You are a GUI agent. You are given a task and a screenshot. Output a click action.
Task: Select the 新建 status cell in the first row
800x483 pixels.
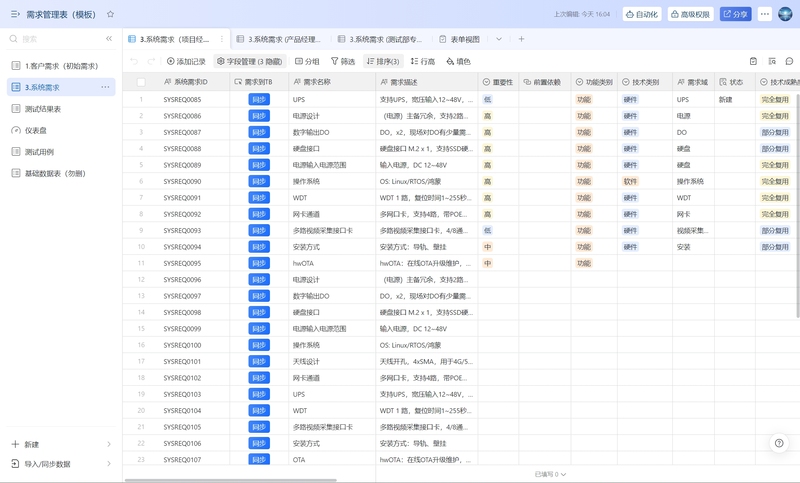735,99
